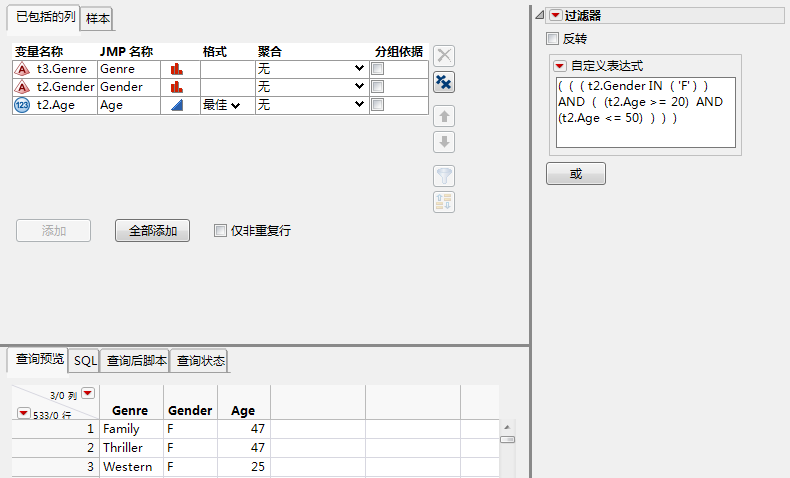Viewport: 790px width, 478px height.
Task: Click the funnel filter icon
Action: pos(444,176)
